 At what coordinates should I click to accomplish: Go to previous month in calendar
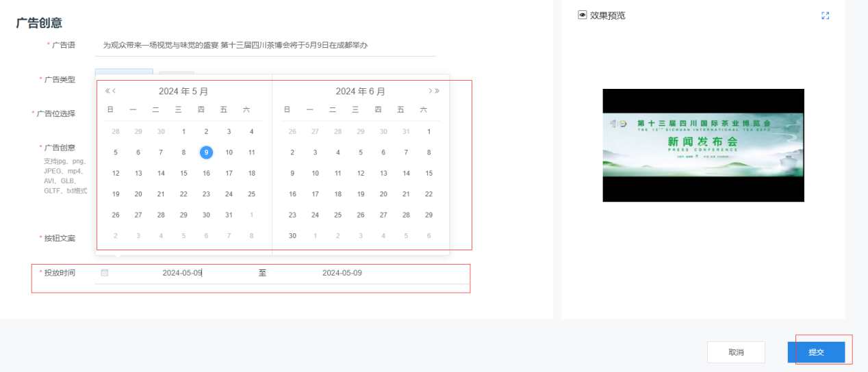[114, 91]
